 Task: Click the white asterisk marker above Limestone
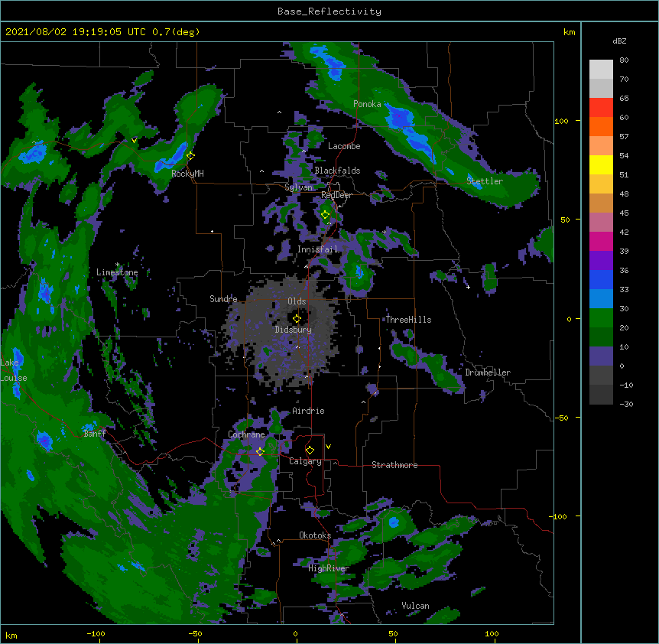117,265
